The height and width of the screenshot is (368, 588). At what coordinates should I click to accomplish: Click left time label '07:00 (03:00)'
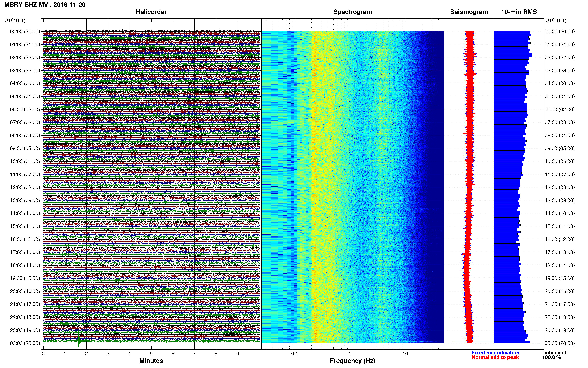[25, 122]
